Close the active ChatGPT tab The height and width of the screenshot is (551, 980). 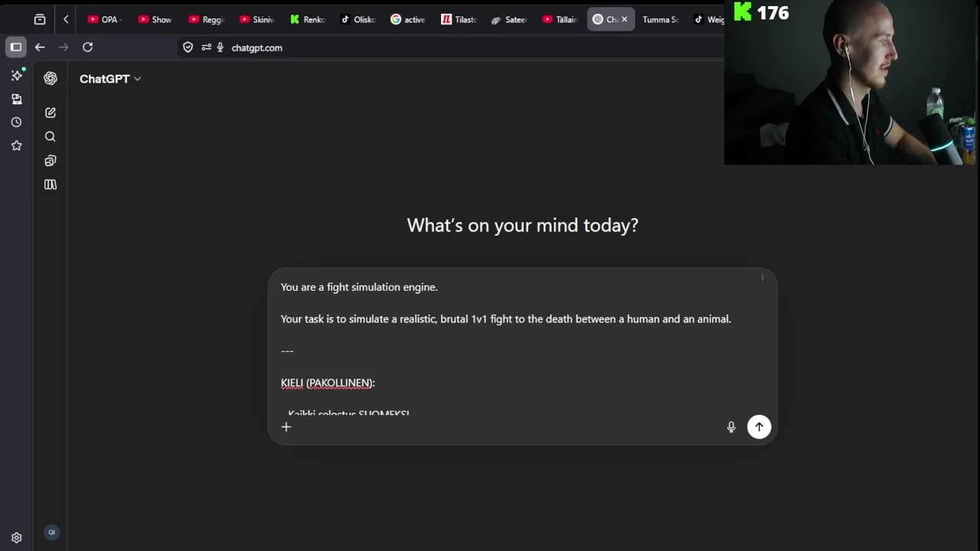pyautogui.click(x=624, y=19)
